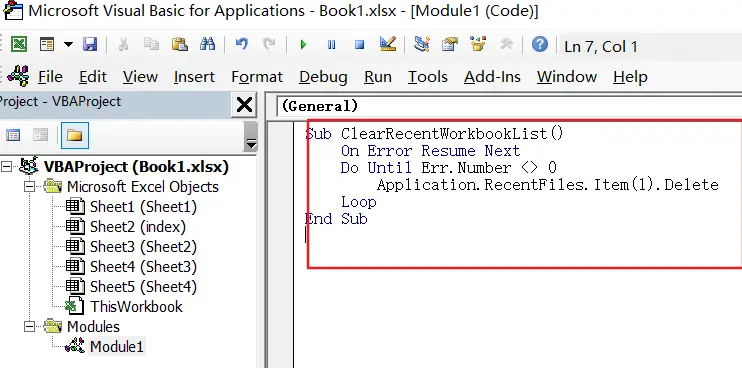Click the VBA icon beside File menu
Image resolution: width=742 pixels, height=368 pixels.
coord(18,76)
